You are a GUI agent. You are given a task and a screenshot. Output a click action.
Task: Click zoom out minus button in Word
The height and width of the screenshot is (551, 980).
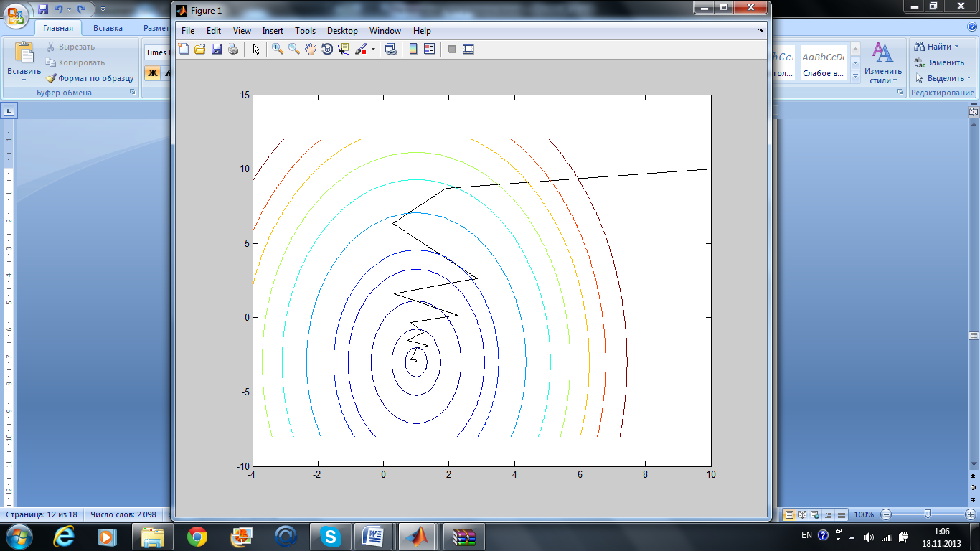click(886, 514)
